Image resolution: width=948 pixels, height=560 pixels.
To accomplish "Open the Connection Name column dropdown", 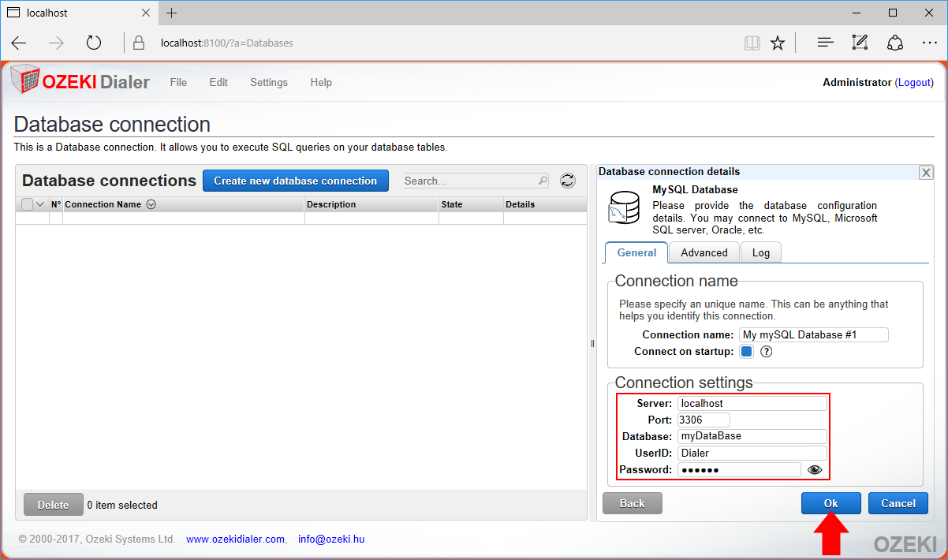I will coord(151,204).
